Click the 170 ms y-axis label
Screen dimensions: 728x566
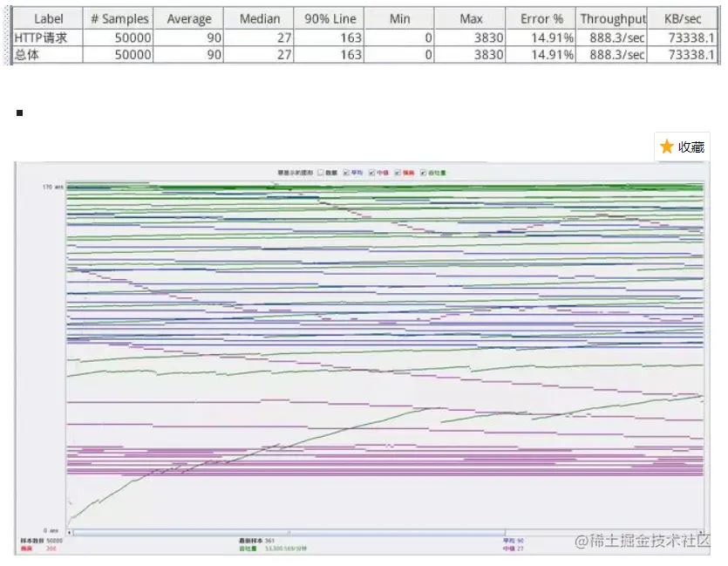[x=52, y=188]
